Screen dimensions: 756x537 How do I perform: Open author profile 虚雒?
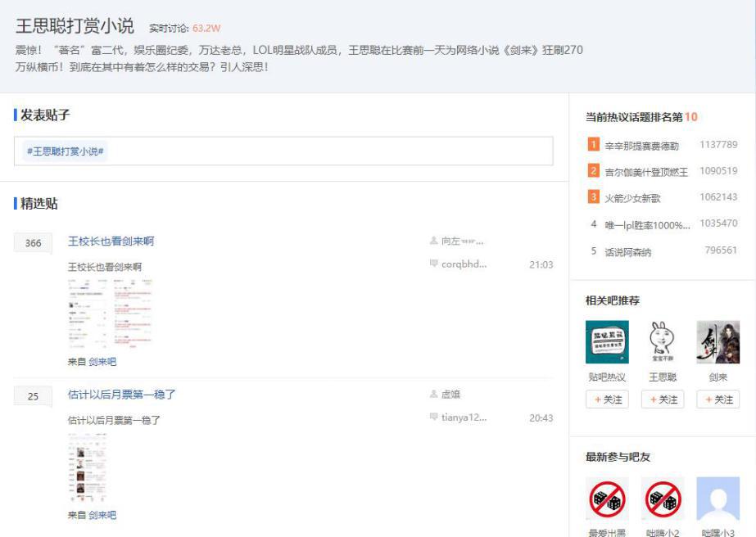coord(450,395)
